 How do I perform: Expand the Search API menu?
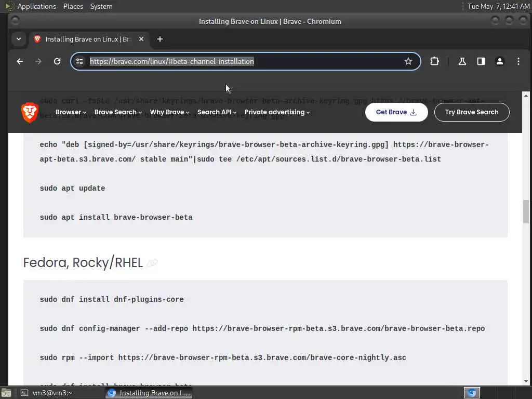(x=217, y=112)
